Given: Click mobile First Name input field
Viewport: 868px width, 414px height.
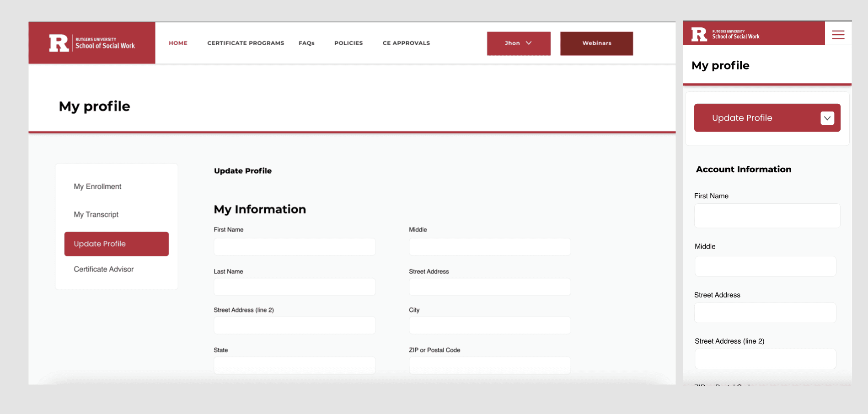Looking at the screenshot, I should (767, 216).
